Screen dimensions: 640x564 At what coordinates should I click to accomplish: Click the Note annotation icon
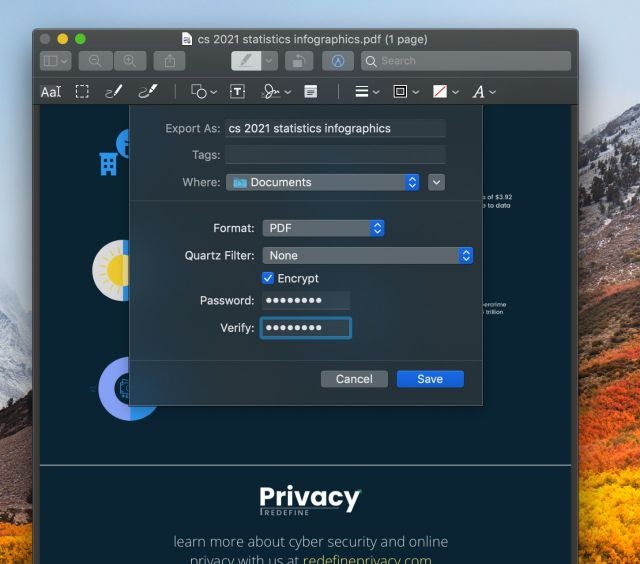pos(311,92)
